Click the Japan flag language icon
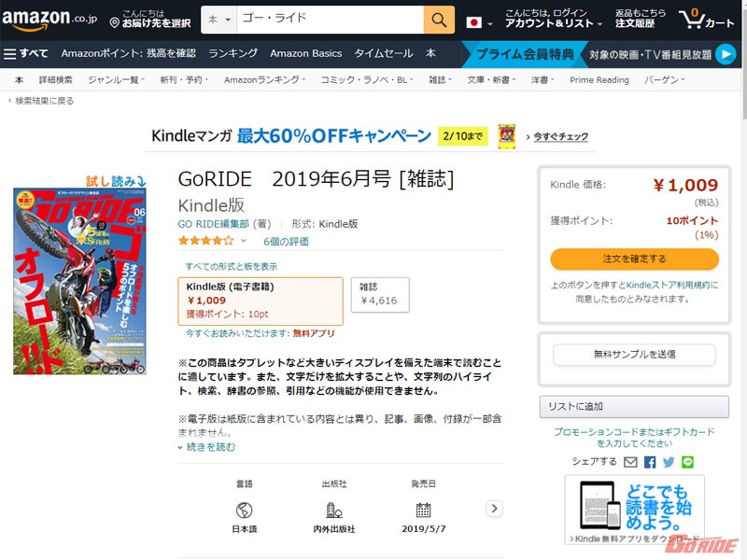Viewport: 747px width, 560px height. click(x=473, y=22)
